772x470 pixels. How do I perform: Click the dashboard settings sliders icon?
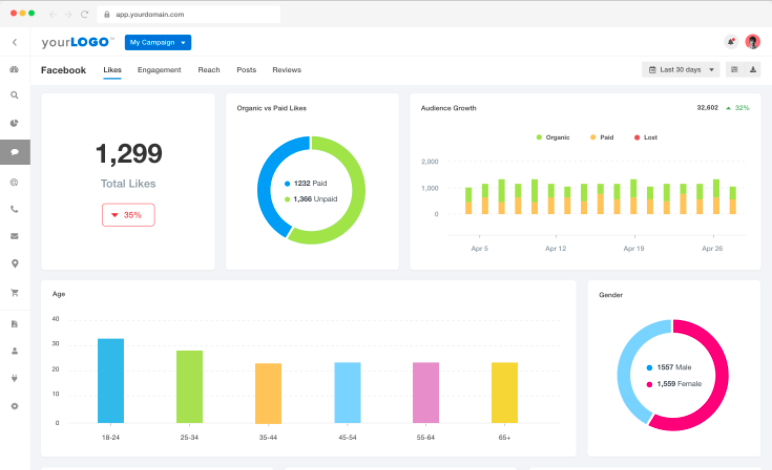734,70
